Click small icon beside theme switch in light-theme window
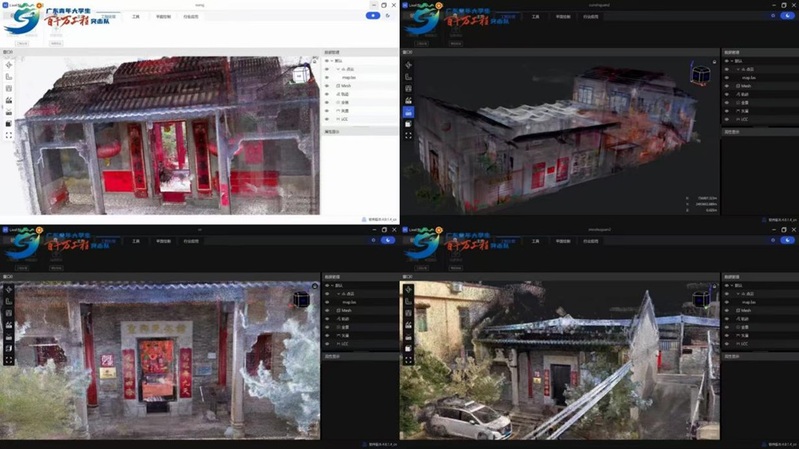Viewport: 799px width, 449px height. [x=388, y=16]
